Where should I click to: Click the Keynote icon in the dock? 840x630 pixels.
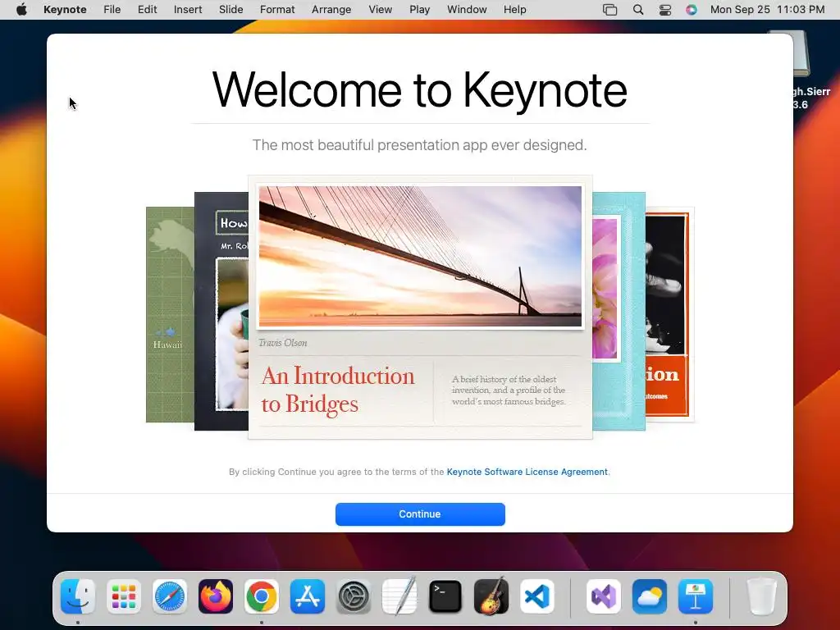click(x=696, y=596)
